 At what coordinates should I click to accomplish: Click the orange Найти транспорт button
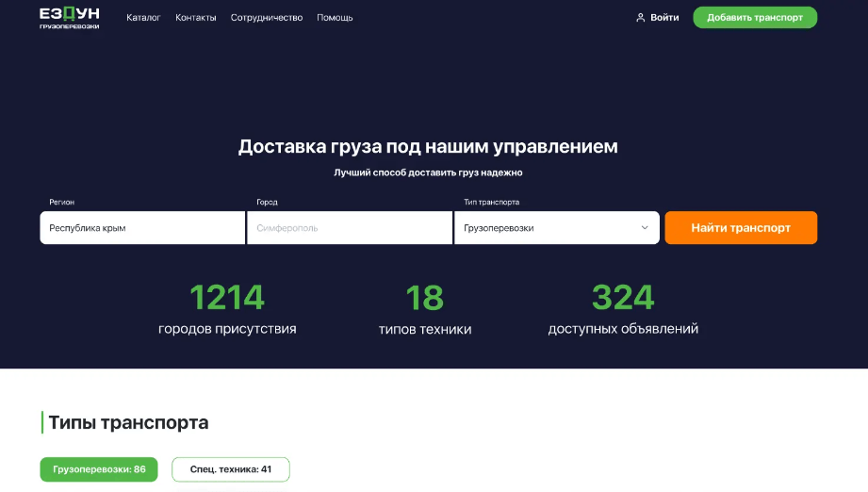point(741,227)
